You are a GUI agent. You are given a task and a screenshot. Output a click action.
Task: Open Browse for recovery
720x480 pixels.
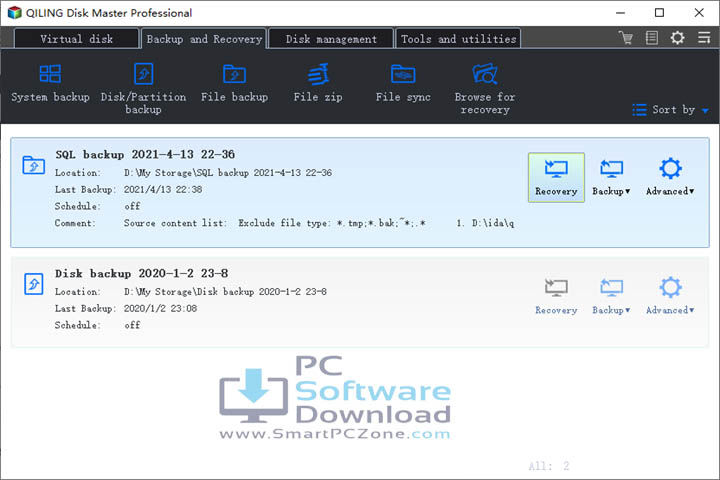tap(485, 89)
